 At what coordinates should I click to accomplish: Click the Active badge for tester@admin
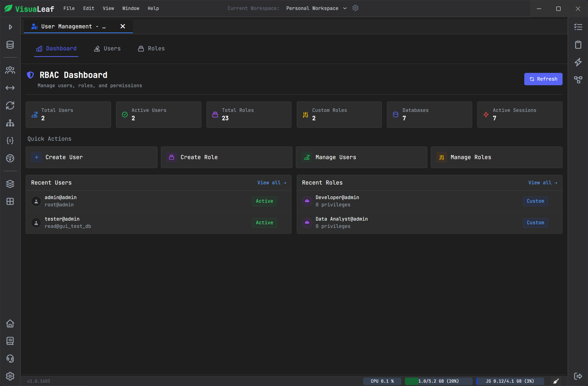click(x=264, y=223)
